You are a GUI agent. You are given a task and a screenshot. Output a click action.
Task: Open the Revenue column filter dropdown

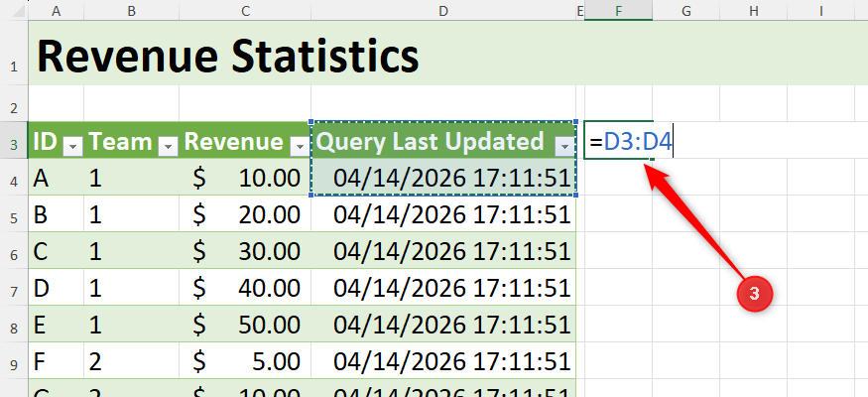pyautogui.click(x=300, y=146)
